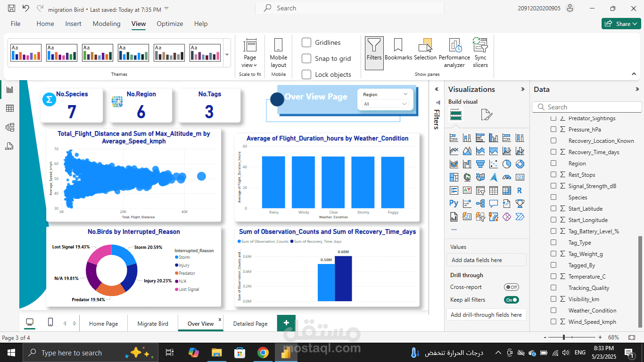Screen dimensions: 644x362
Task: Open the Format visual brush tab
Action: (x=486, y=115)
